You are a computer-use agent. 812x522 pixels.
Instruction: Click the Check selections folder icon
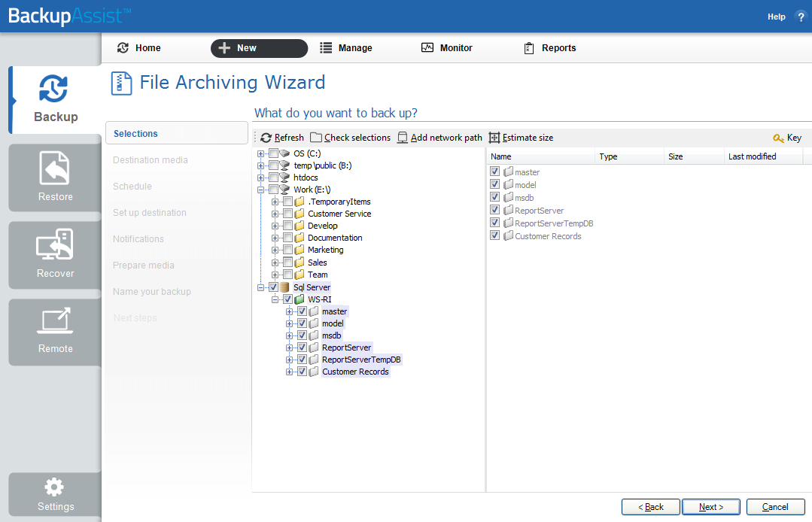[316, 138]
